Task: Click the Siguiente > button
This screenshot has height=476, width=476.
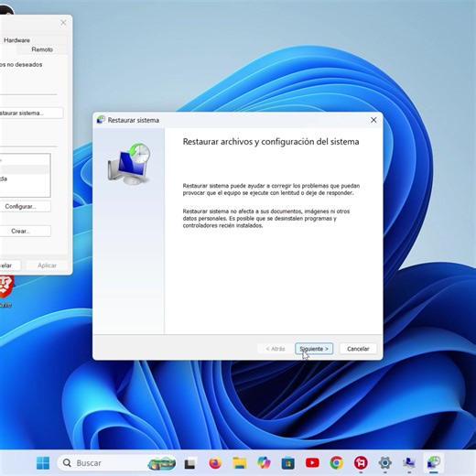Action: [x=314, y=349]
